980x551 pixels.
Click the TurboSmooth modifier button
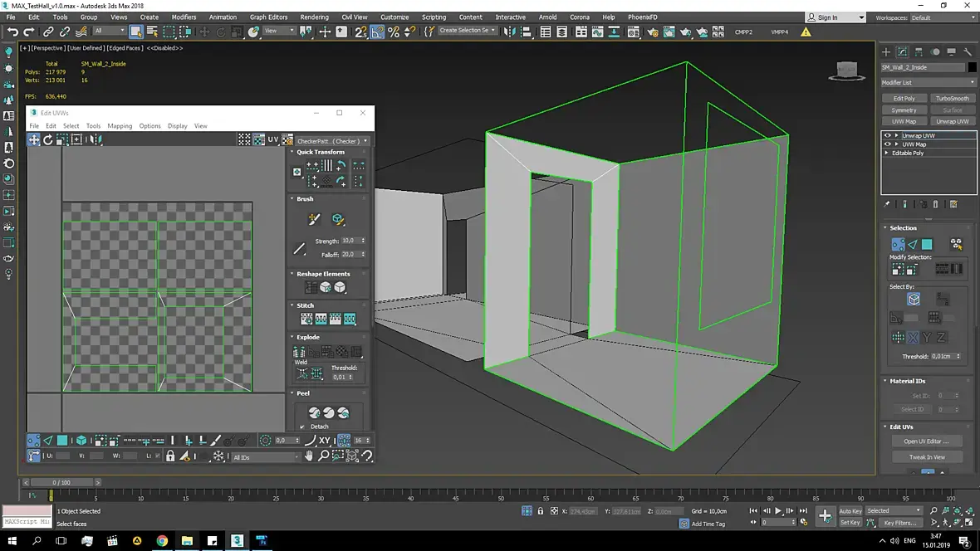[x=952, y=98]
